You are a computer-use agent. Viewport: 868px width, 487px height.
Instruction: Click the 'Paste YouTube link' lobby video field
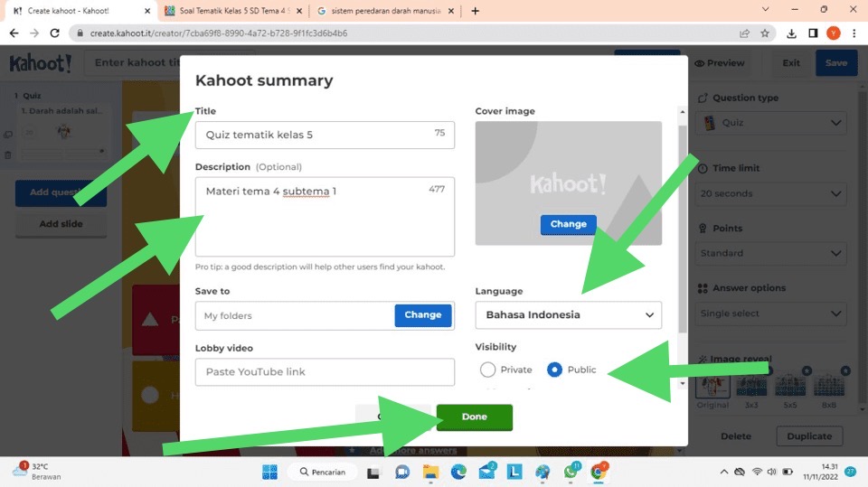(x=325, y=372)
